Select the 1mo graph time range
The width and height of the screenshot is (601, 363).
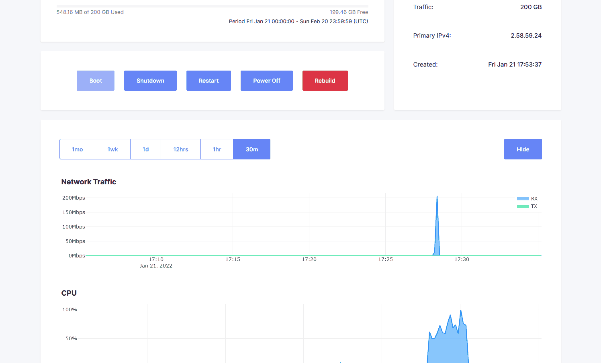pyautogui.click(x=77, y=149)
